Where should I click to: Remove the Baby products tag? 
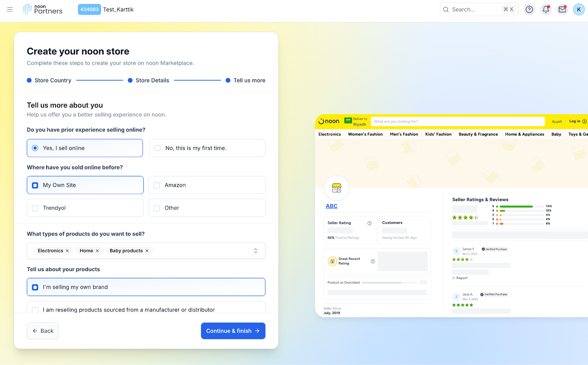[147, 251]
